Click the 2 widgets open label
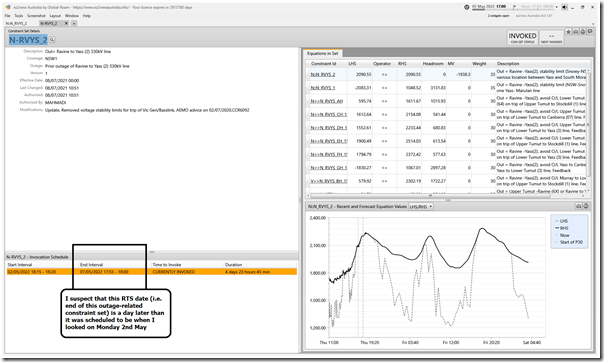This screenshot has height=362, width=604. (x=498, y=16)
